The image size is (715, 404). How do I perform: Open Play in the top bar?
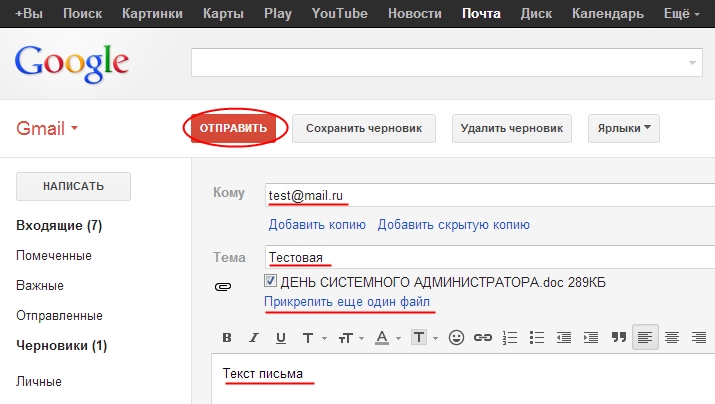coord(278,14)
